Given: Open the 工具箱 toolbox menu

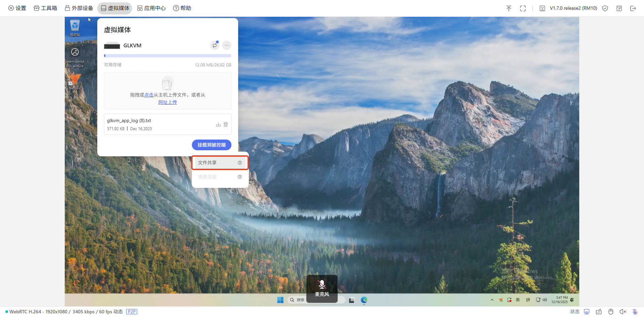Looking at the screenshot, I should point(45,8).
